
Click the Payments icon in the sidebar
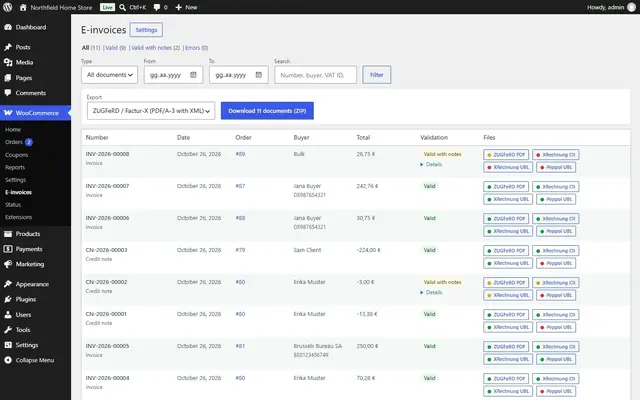click(8, 249)
